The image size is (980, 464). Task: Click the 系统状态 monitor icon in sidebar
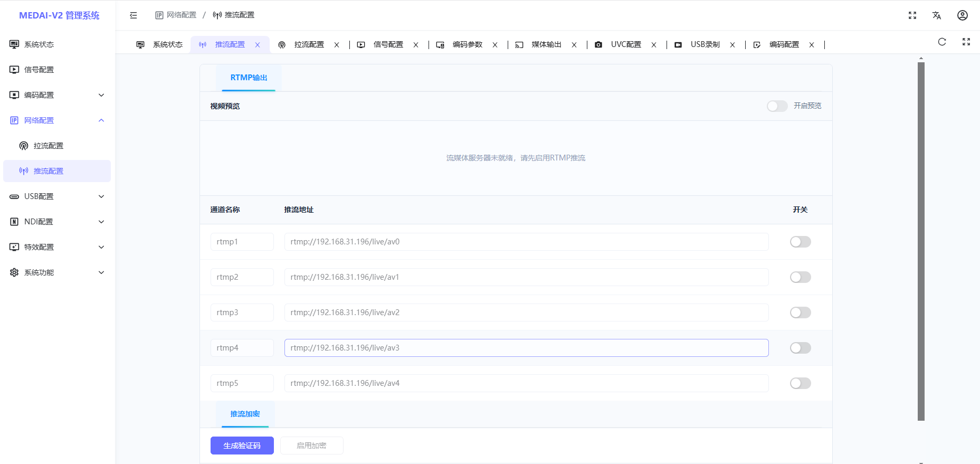point(14,44)
